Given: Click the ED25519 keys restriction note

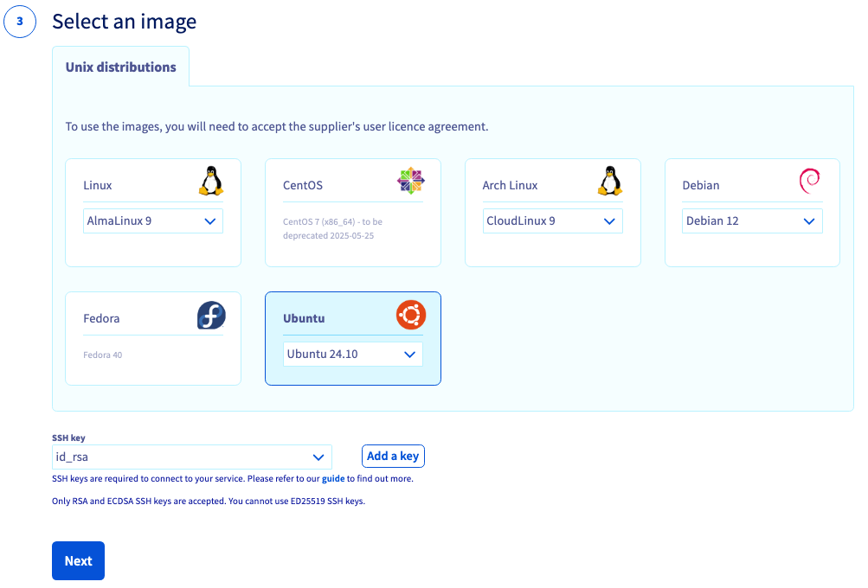Looking at the screenshot, I should tap(209, 502).
